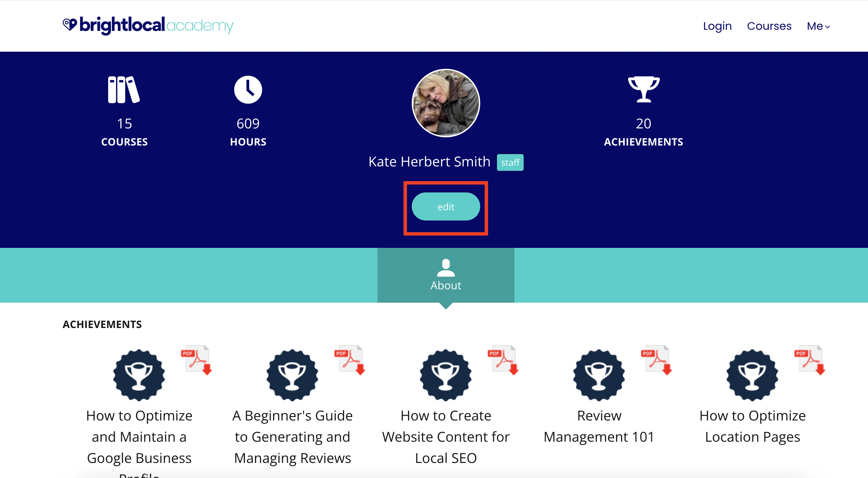Image resolution: width=868 pixels, height=478 pixels.
Task: Click the hours clock icon
Action: [x=248, y=89]
